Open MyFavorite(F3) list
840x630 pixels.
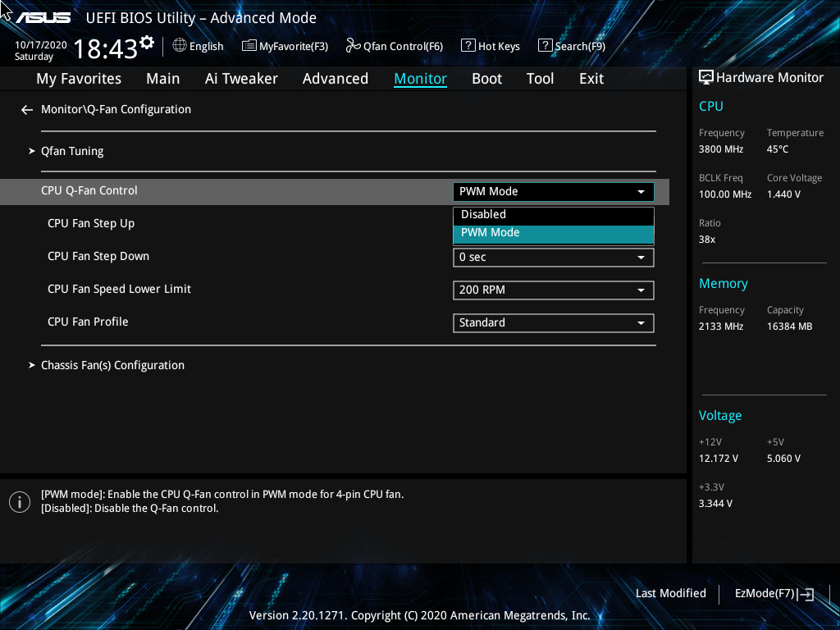pyautogui.click(x=285, y=46)
